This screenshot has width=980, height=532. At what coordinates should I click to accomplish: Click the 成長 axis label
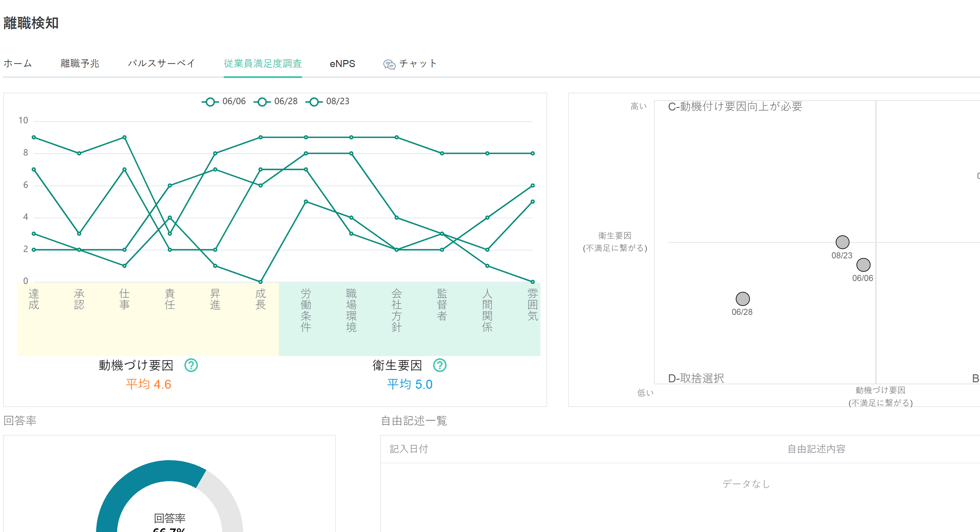tap(261, 299)
